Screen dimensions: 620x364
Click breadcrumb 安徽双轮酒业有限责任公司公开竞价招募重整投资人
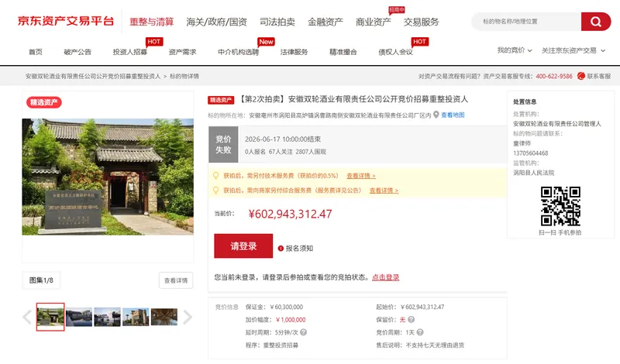(93, 76)
